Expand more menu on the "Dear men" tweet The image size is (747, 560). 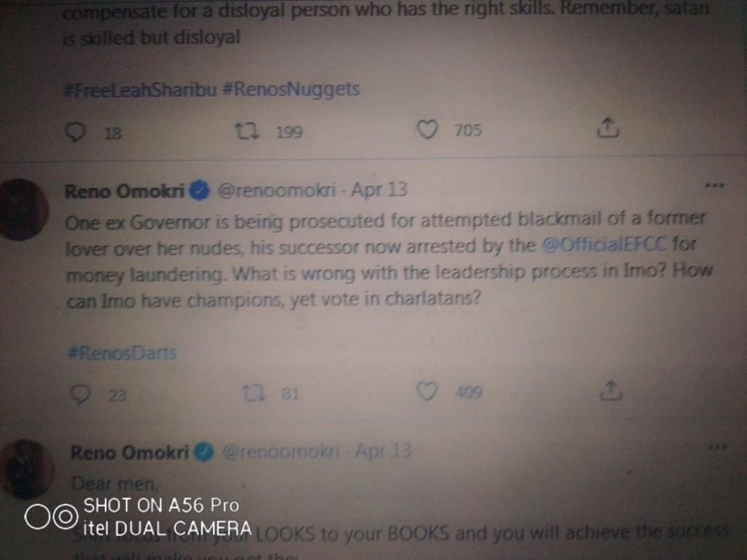coord(717,446)
